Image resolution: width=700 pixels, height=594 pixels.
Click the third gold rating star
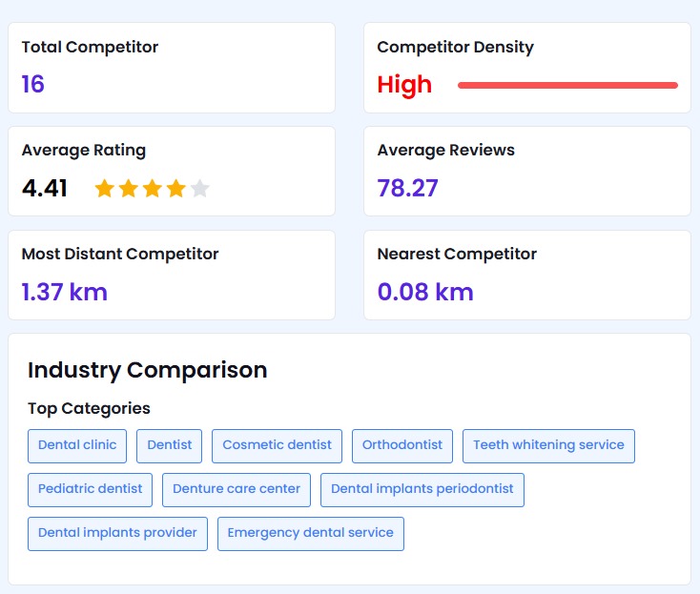(x=152, y=189)
